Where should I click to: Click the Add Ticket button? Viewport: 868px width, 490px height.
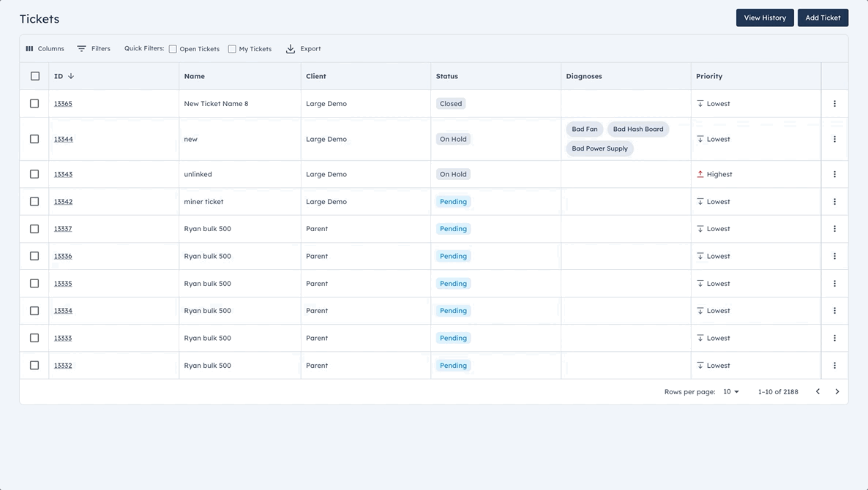click(823, 18)
